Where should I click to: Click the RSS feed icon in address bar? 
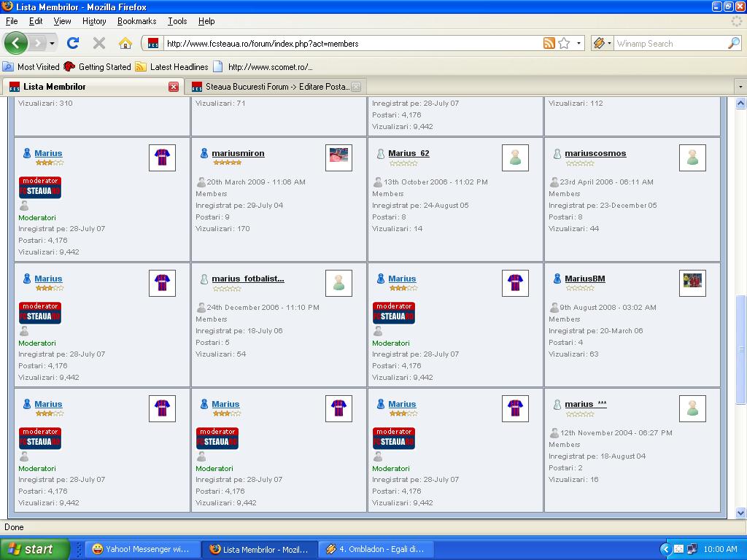coord(549,44)
